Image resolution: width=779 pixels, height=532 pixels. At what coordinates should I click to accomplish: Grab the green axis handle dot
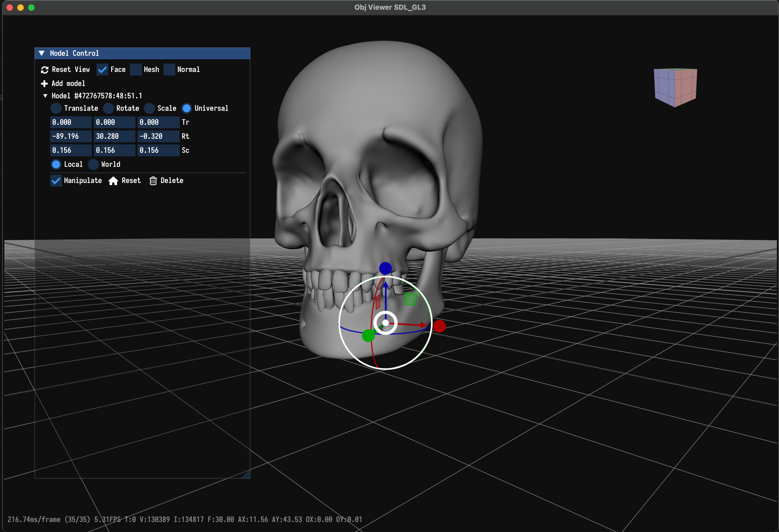point(368,335)
